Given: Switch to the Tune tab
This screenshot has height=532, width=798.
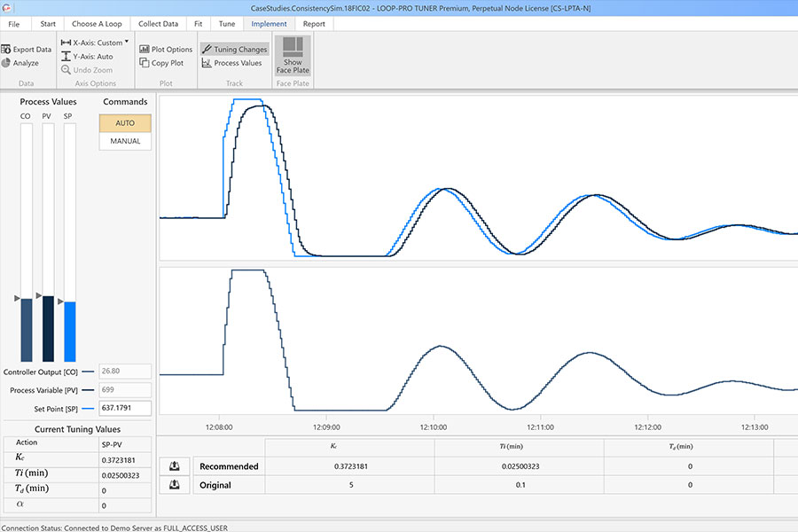Looking at the screenshot, I should [228, 24].
